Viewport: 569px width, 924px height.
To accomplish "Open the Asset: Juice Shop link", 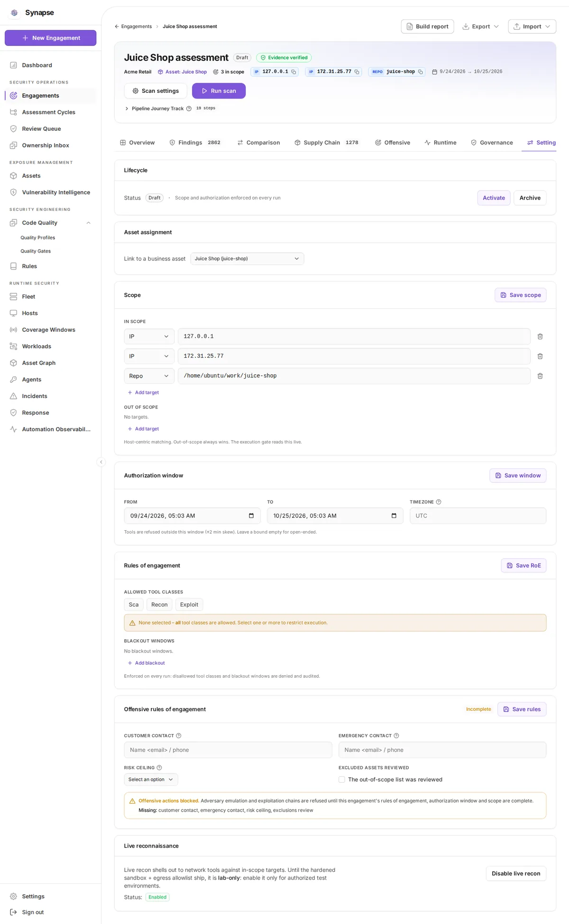I will [182, 72].
